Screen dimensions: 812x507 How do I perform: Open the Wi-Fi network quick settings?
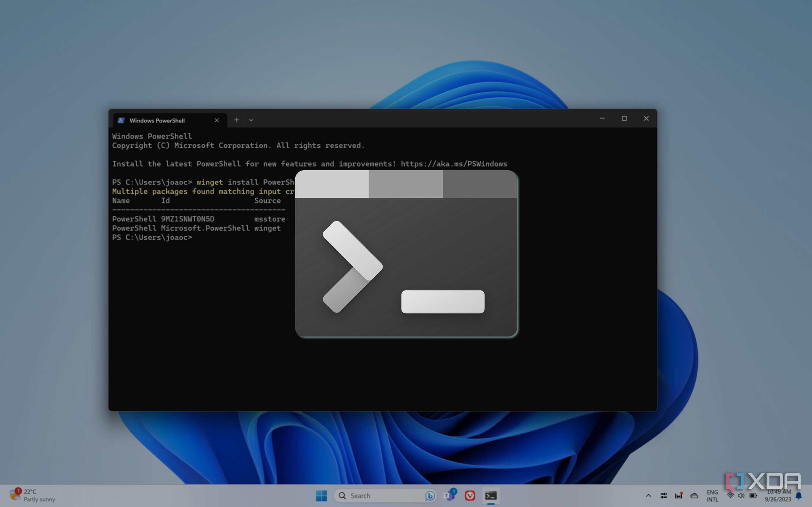click(730, 496)
